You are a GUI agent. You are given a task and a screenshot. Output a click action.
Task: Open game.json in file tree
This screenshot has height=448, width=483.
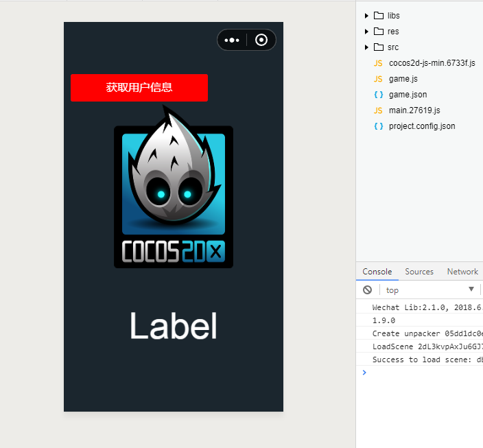point(408,95)
